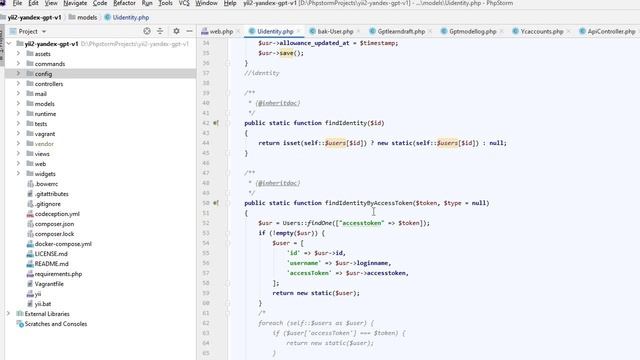Click the collapse all icon in Project panel
Viewport: 640px width, 360px height.
pyautogui.click(x=160, y=31)
